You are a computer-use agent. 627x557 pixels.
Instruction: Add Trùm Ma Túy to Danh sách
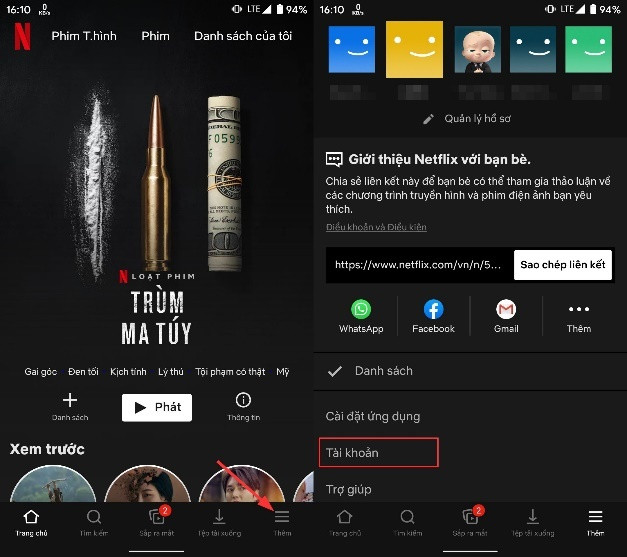pos(70,406)
